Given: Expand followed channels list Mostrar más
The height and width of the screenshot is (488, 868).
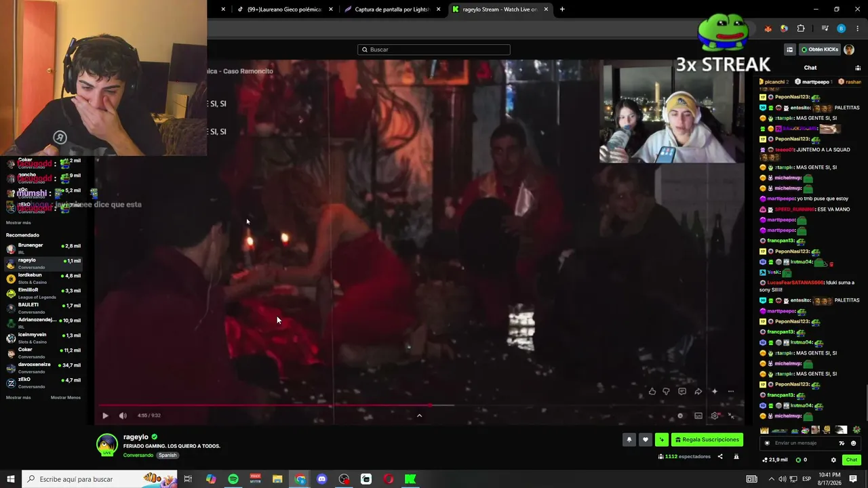Looking at the screenshot, I should tap(18, 223).
